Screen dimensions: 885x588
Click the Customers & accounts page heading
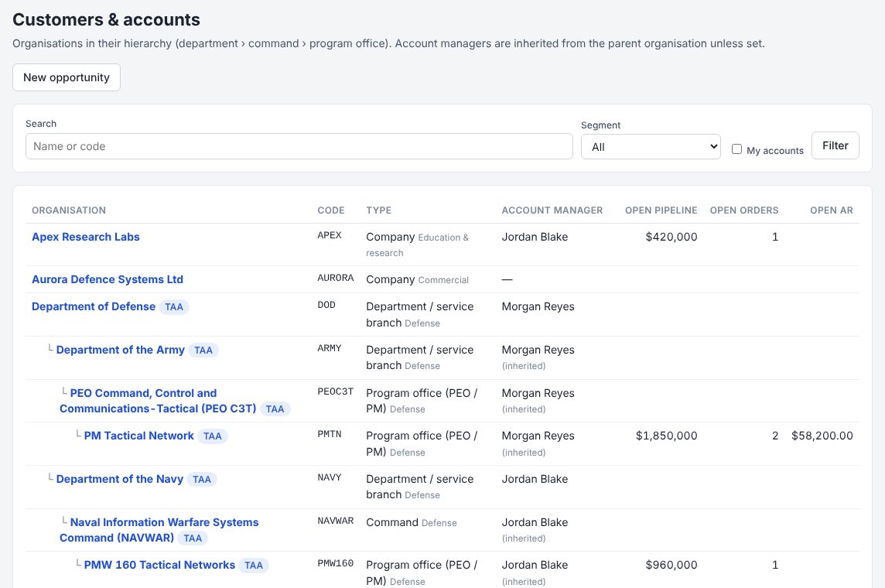(x=106, y=19)
